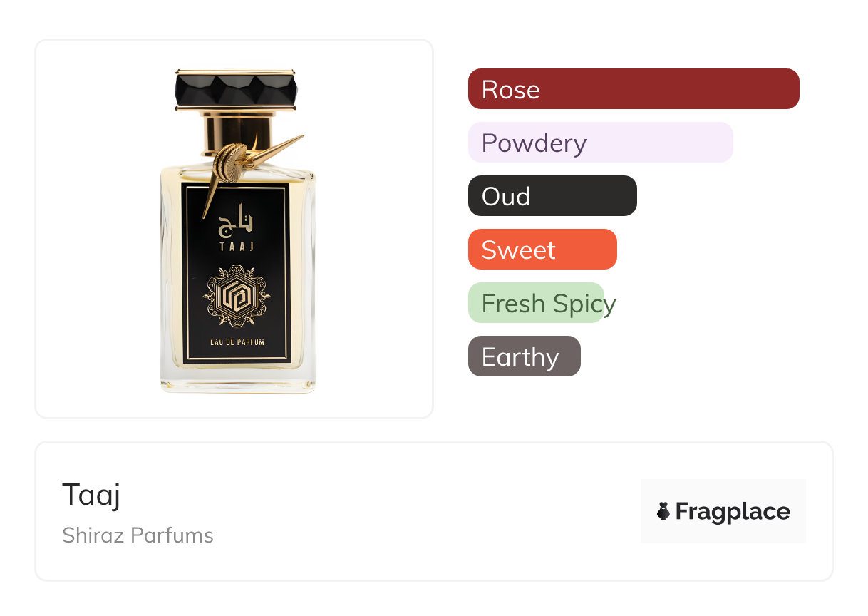
Task: Select the Fresh Spicy accord bar
Action: 537,303
